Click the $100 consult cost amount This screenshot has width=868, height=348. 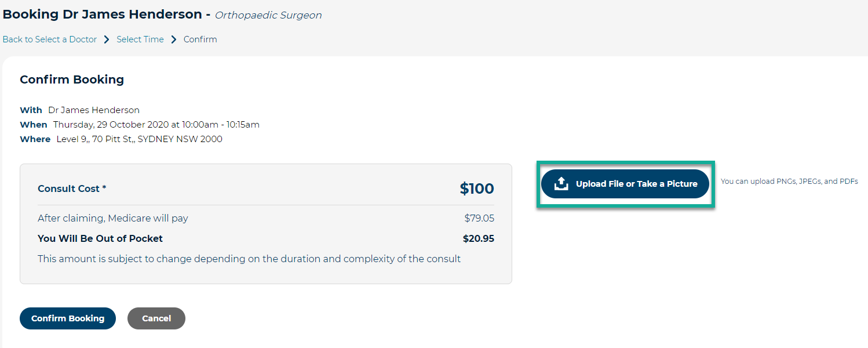(x=477, y=189)
